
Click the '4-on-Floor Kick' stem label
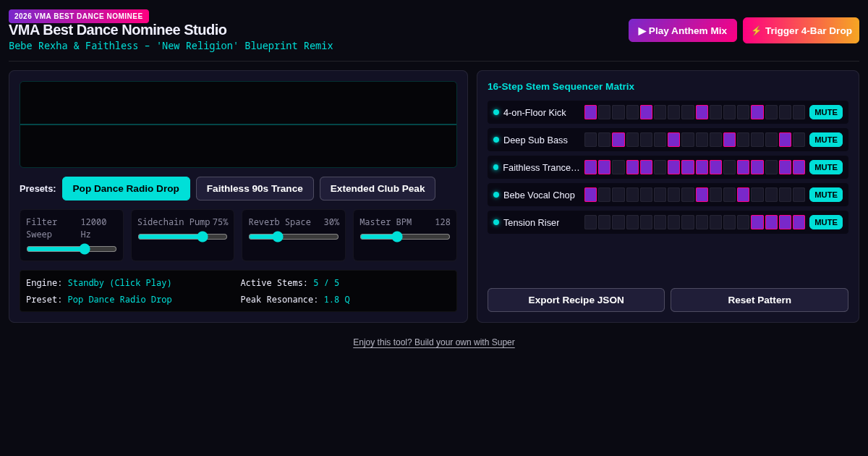tap(535, 112)
